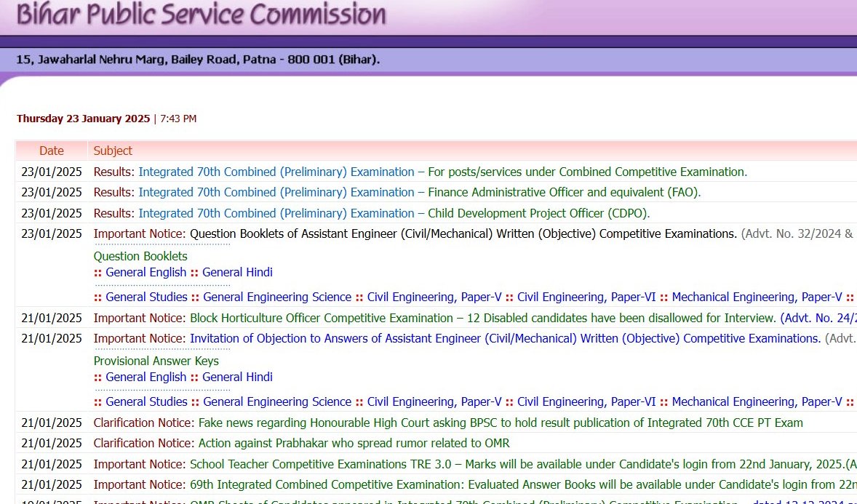Viewport: 857px width, 504px height.
Task: Open Civil Engineering, Paper-V provisional answer key
Action: click(x=434, y=401)
